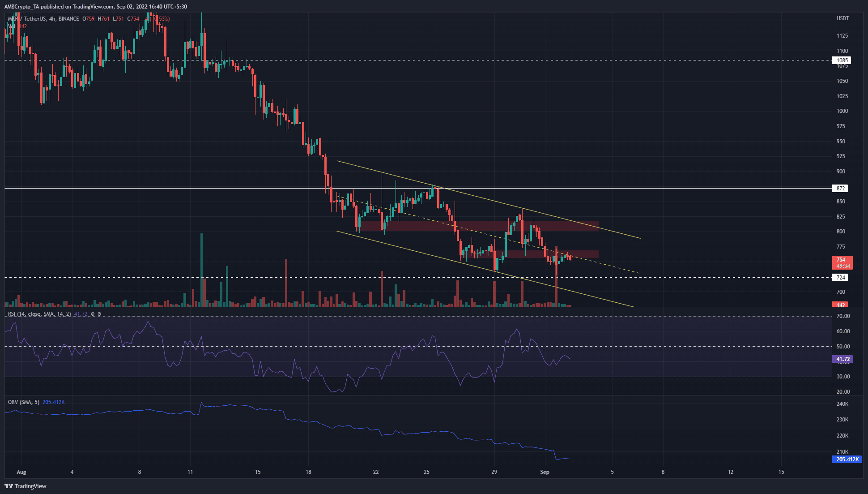Click the USDT currency label on price axis
This screenshot has width=868, height=494.
click(x=842, y=18)
